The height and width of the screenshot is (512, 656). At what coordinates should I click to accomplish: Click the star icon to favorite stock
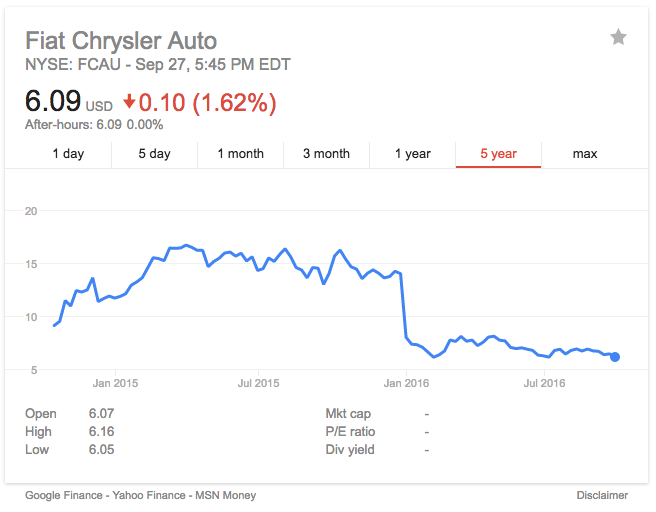[x=618, y=37]
